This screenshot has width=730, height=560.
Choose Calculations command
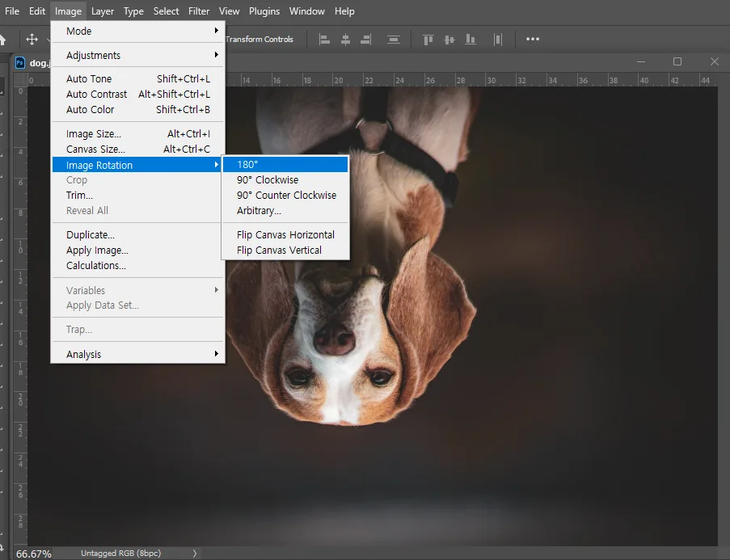(138, 265)
